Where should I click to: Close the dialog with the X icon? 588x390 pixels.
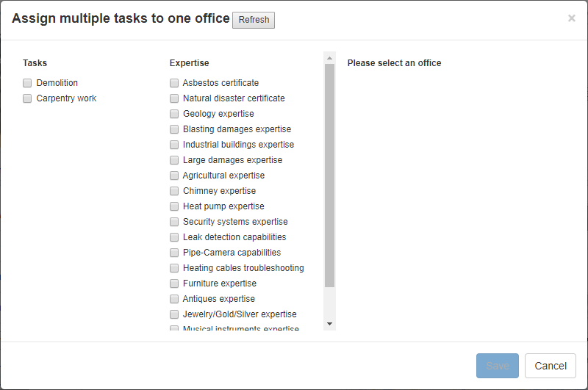(x=571, y=18)
